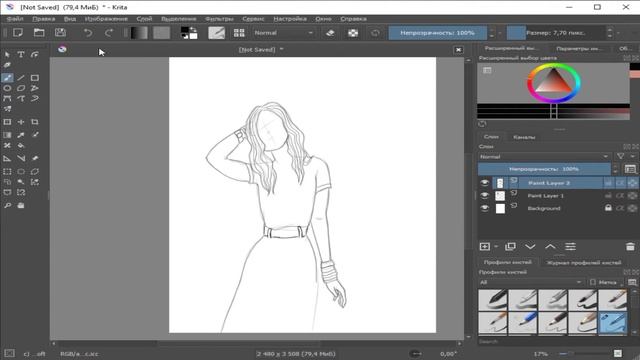Open the Слой menu

pos(144,19)
